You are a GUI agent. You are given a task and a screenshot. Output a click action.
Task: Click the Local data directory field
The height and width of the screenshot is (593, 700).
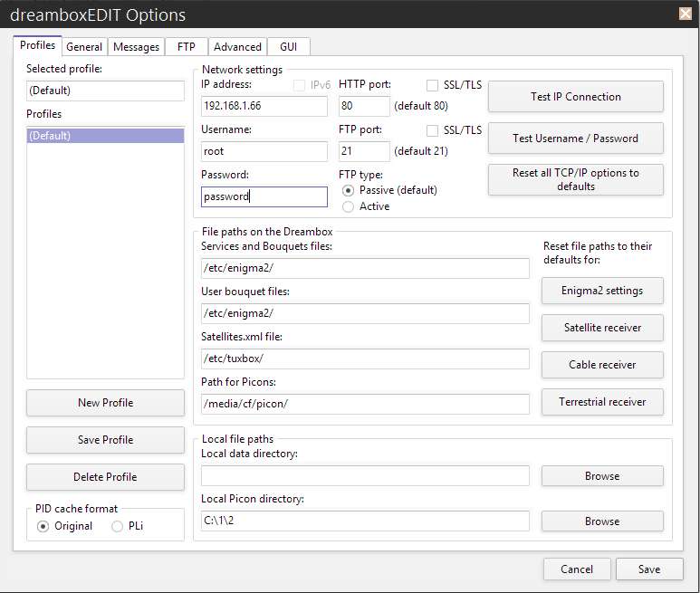click(x=365, y=476)
